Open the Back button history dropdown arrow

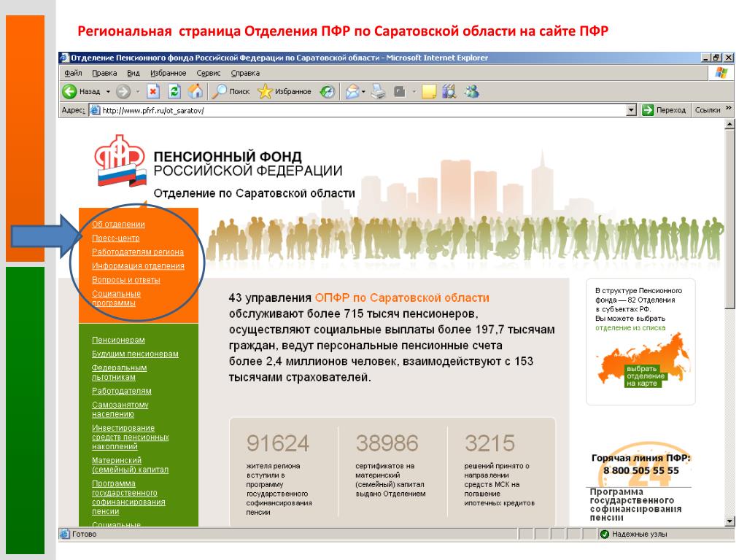108,91
